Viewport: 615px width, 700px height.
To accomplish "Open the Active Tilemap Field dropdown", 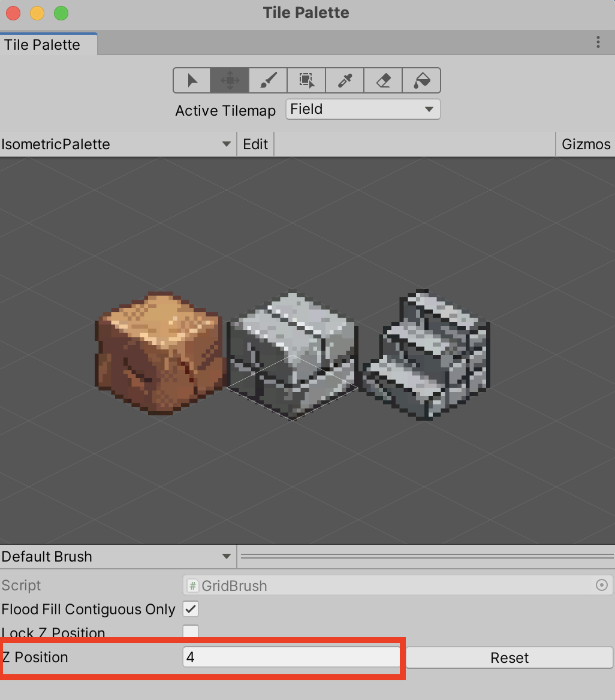I will 363,109.
